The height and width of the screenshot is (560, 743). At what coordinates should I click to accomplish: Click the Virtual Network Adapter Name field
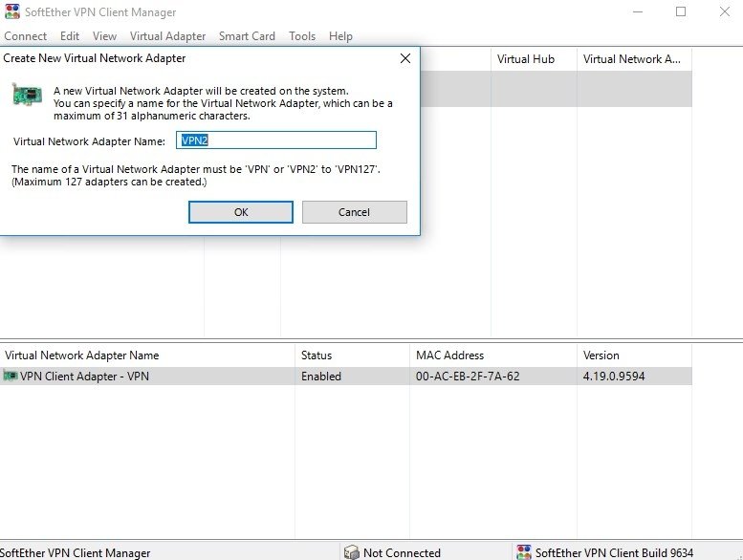tap(276, 140)
